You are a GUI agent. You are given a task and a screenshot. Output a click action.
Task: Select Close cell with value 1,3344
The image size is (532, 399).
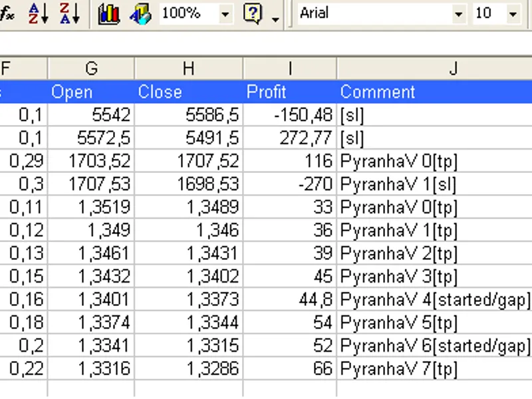pyautogui.click(x=189, y=323)
